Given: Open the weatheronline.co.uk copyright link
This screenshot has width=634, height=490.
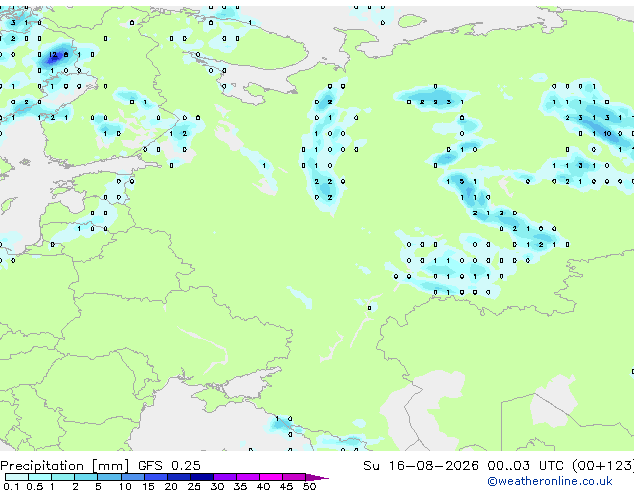Looking at the screenshot, I should click(550, 481).
